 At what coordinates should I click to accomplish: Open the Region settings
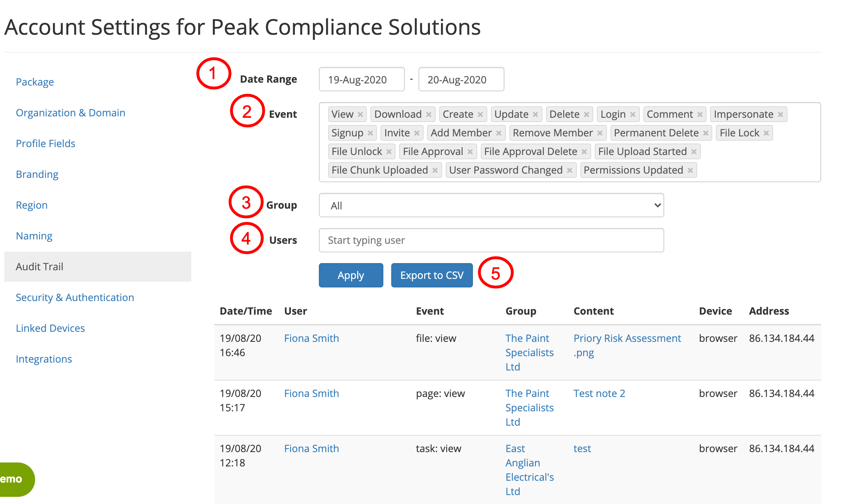(32, 205)
